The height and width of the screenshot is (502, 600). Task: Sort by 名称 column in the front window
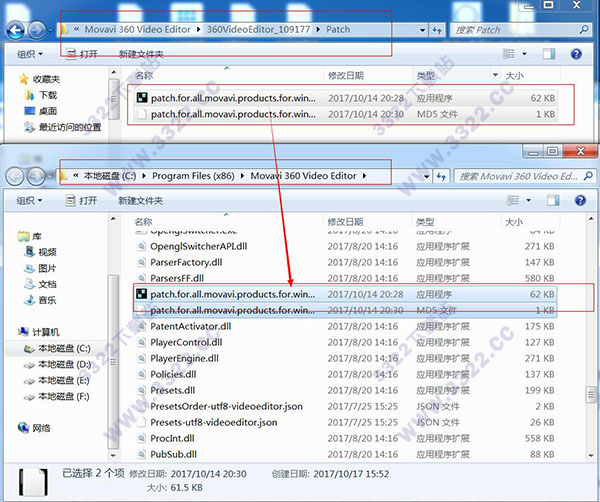[x=143, y=222]
